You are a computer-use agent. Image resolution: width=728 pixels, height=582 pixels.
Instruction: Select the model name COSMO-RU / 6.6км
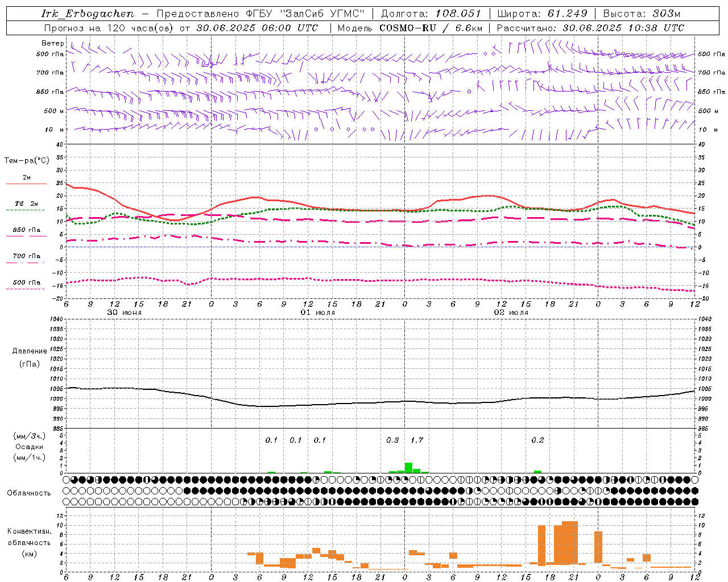click(431, 28)
